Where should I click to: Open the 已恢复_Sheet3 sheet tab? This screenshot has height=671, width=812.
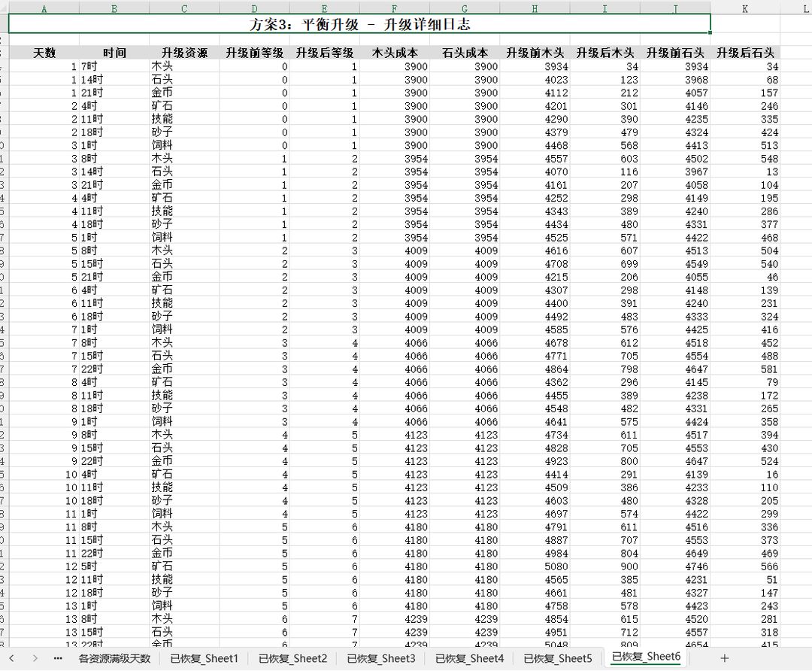[380, 658]
